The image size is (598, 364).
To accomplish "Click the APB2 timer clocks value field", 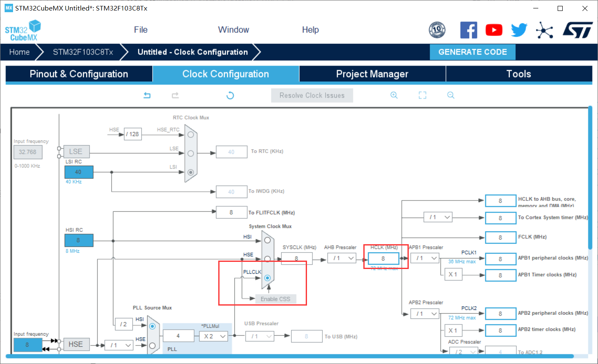I will 500,330.
